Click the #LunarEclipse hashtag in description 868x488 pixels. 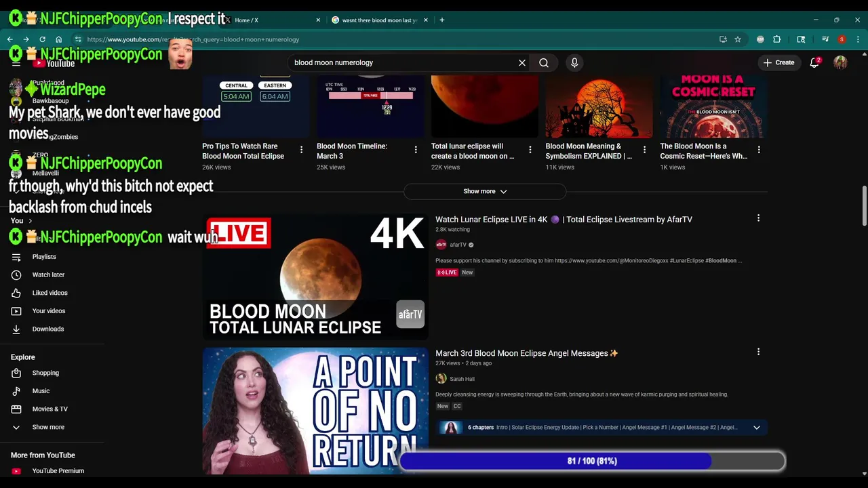(686, 261)
